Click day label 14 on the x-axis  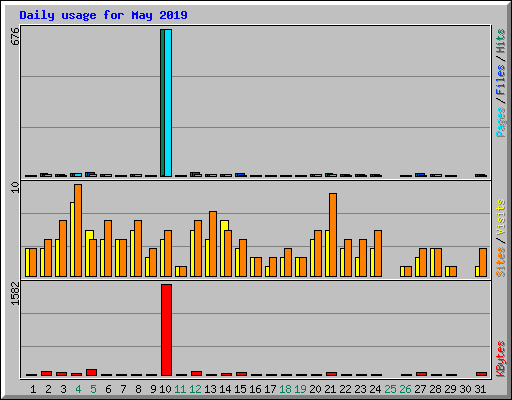[x=225, y=389]
